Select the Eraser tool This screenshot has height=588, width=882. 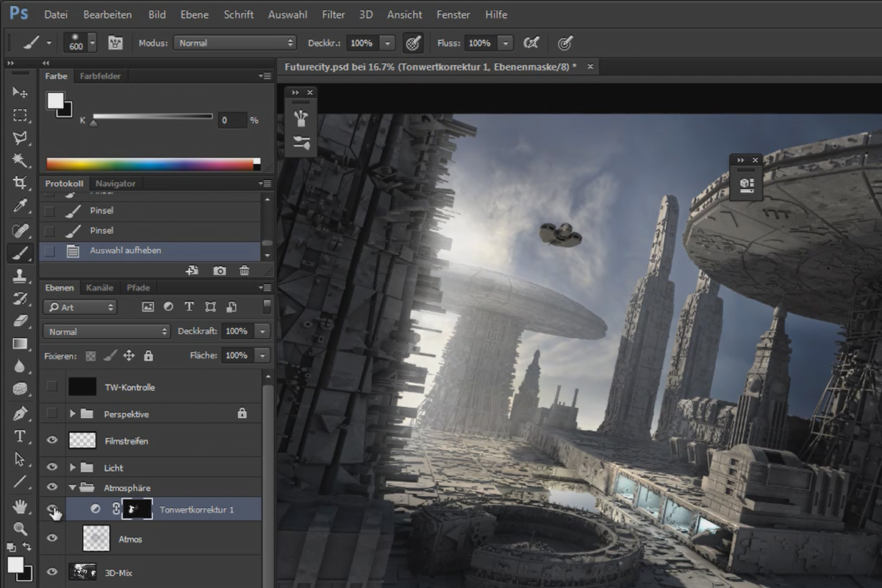point(20,321)
